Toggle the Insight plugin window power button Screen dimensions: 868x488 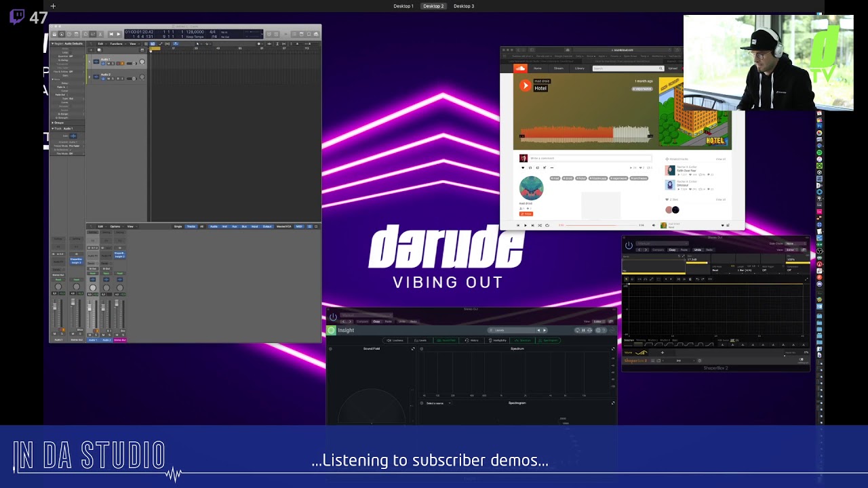pyautogui.click(x=333, y=317)
